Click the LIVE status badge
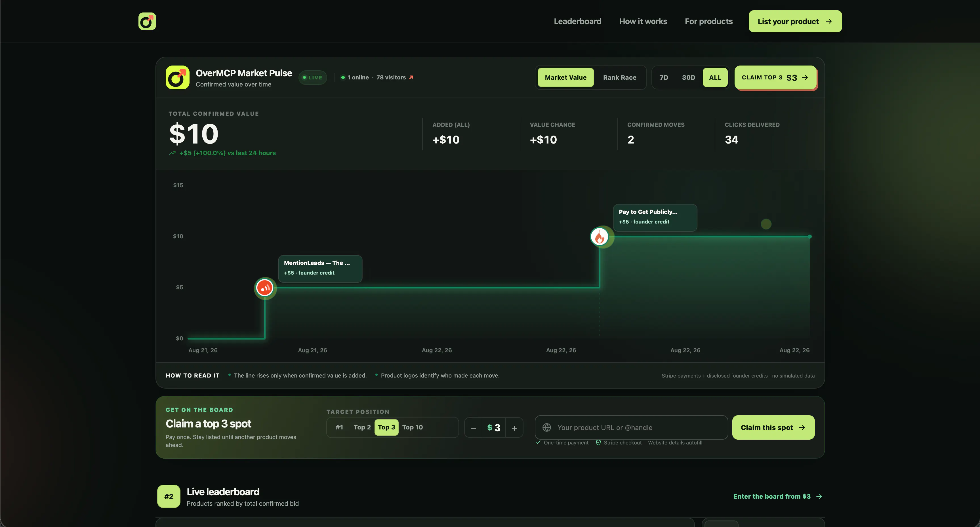Image resolution: width=980 pixels, height=527 pixels. click(x=312, y=77)
